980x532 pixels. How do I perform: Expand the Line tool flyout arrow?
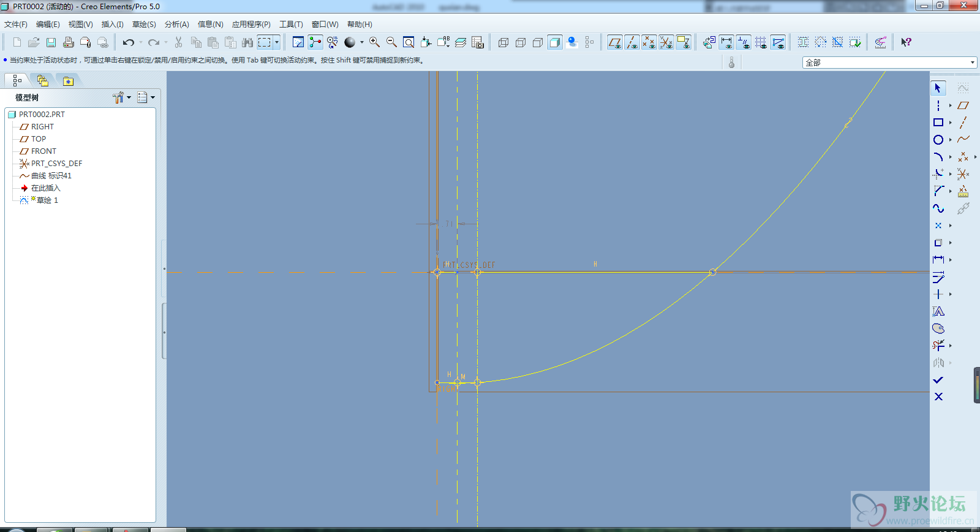(x=951, y=105)
